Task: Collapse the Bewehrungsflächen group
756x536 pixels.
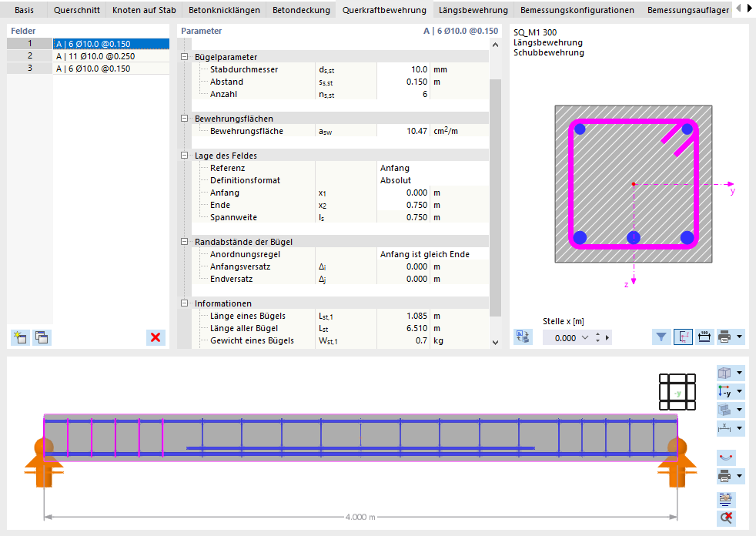Action: click(184, 118)
